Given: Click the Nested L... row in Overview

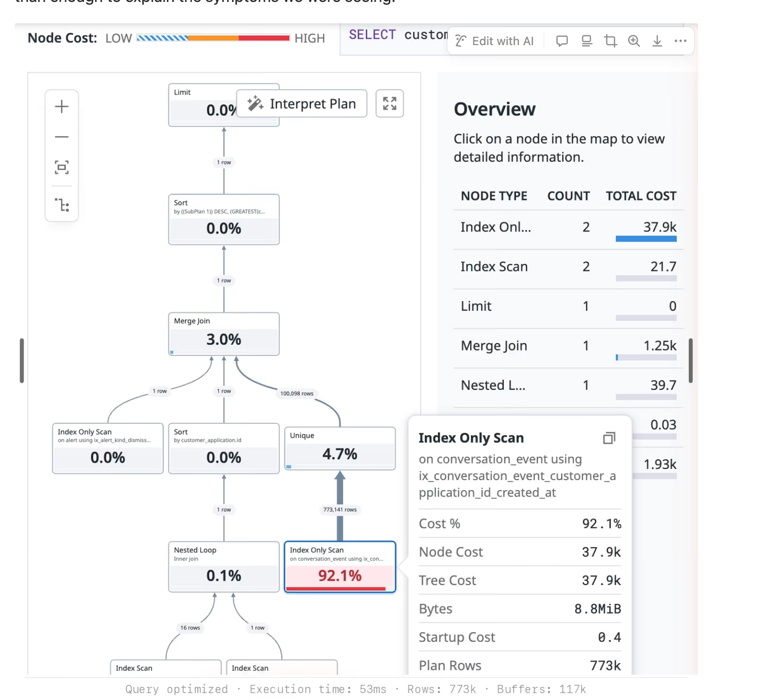Looking at the screenshot, I should coord(568,388).
